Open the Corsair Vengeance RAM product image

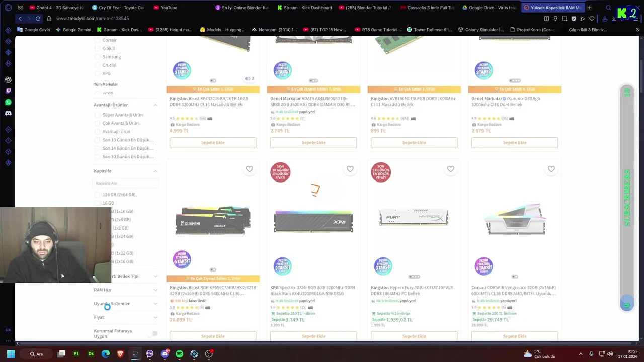click(515, 220)
